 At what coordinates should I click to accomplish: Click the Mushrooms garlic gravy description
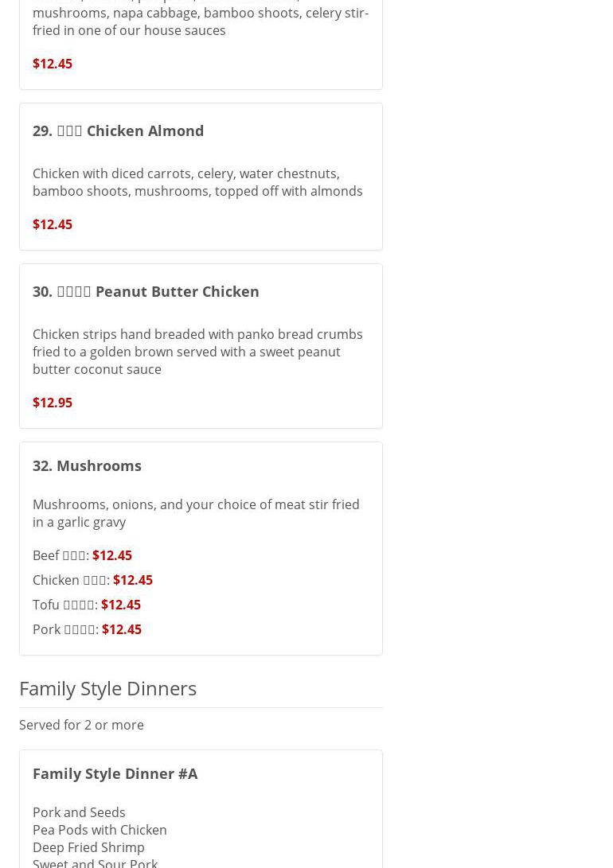click(195, 513)
